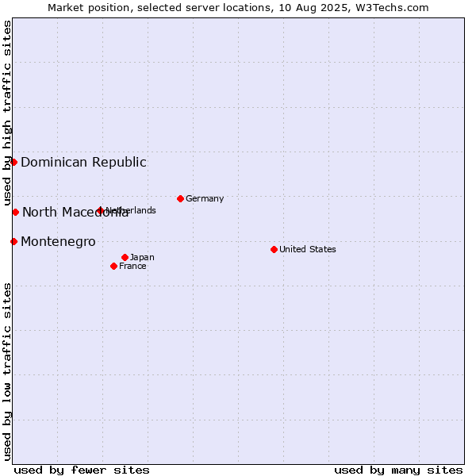Image resolution: width=476 pixels, height=476 pixels.
Task: Click the "used by low traffic sites" axis label
Action: (x=6, y=372)
